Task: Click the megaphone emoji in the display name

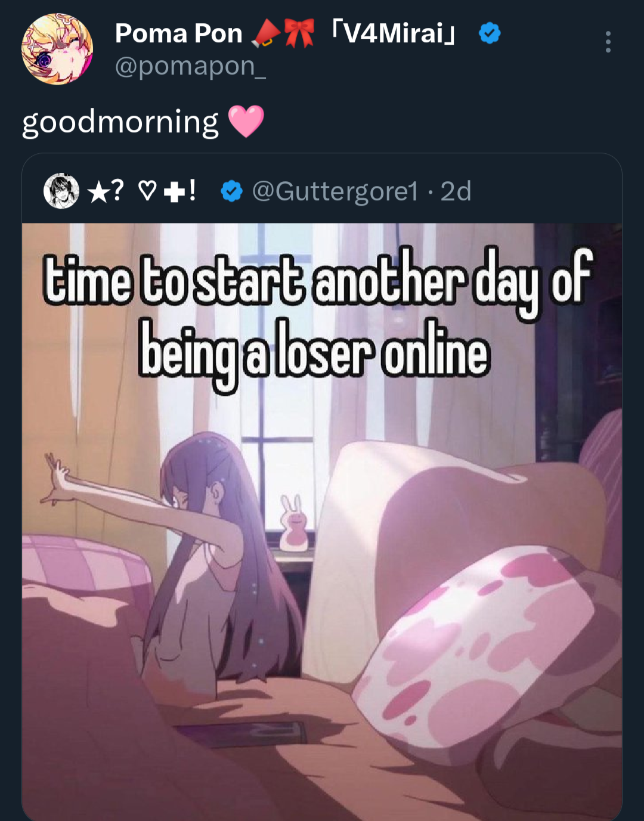Action: tap(265, 33)
